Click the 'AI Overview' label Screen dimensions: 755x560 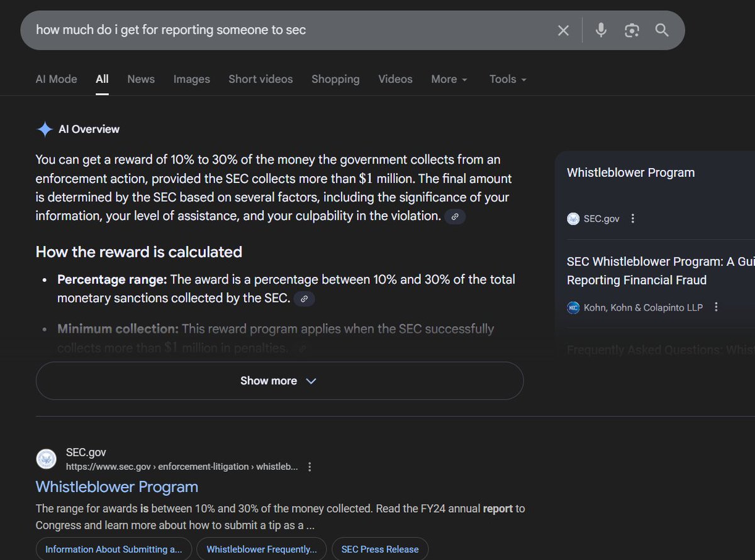[89, 130]
